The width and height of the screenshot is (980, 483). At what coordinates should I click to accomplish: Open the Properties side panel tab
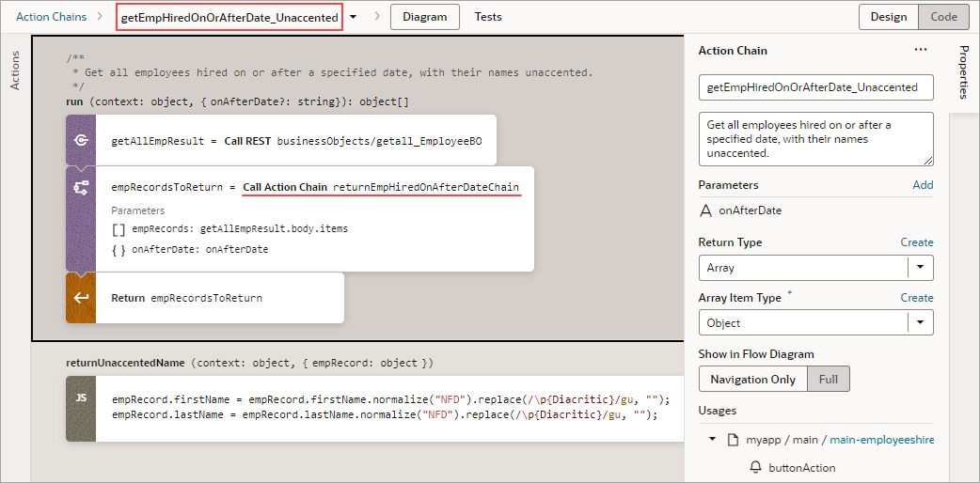tap(963, 71)
